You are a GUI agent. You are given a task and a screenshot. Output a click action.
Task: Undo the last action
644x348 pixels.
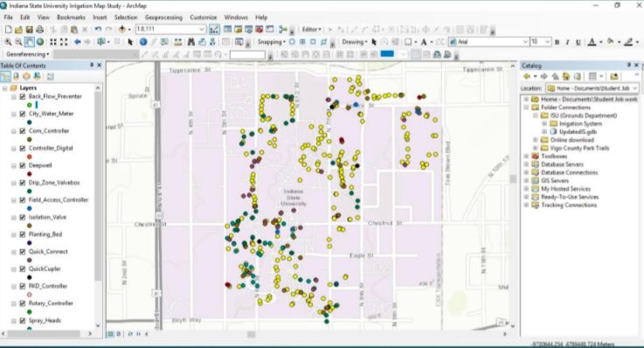coord(98,30)
